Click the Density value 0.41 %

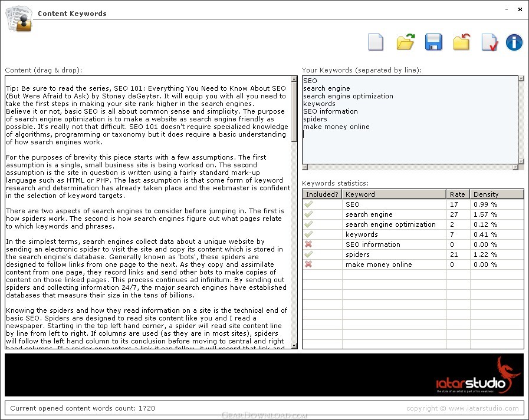pos(485,234)
